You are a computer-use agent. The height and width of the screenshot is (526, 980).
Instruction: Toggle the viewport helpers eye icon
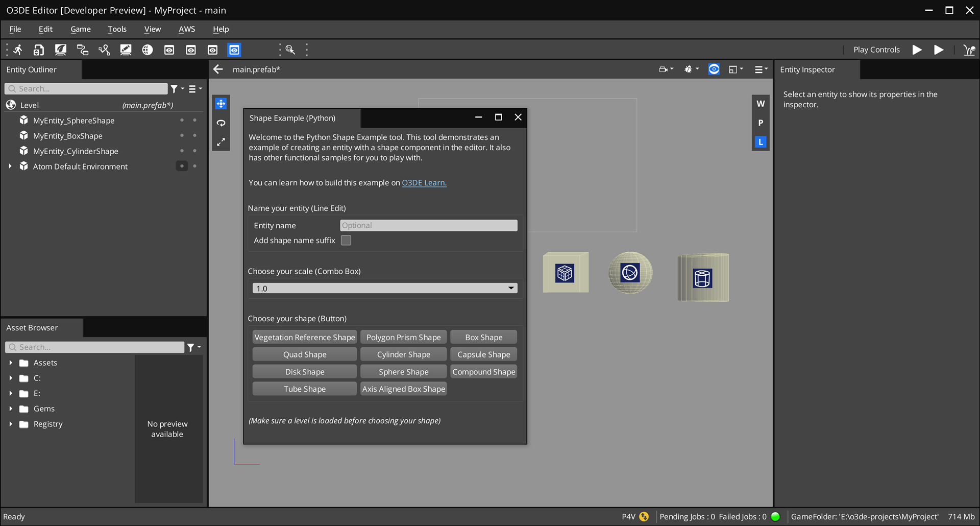click(x=714, y=69)
